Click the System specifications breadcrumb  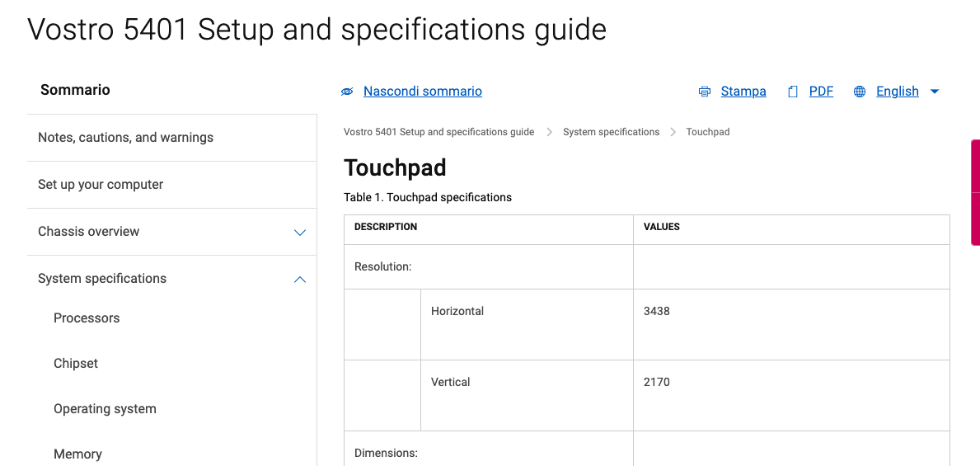[x=612, y=132]
